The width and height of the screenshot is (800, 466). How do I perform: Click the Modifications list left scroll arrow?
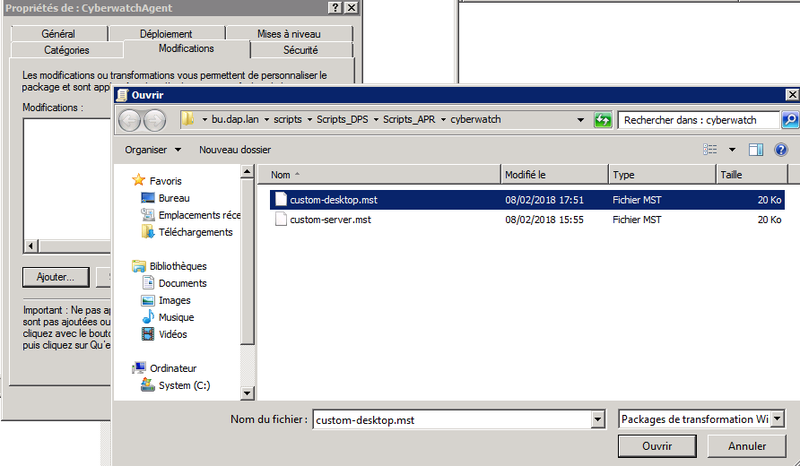point(31,246)
